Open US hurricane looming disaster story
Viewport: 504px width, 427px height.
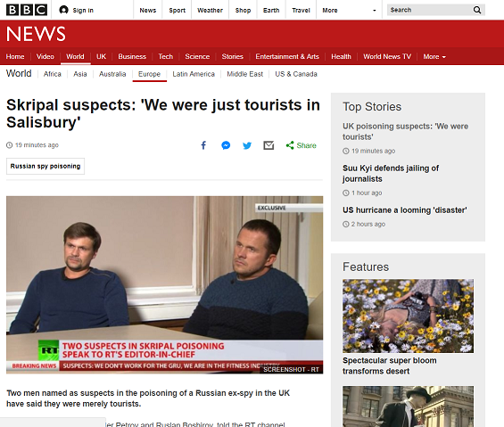(405, 210)
